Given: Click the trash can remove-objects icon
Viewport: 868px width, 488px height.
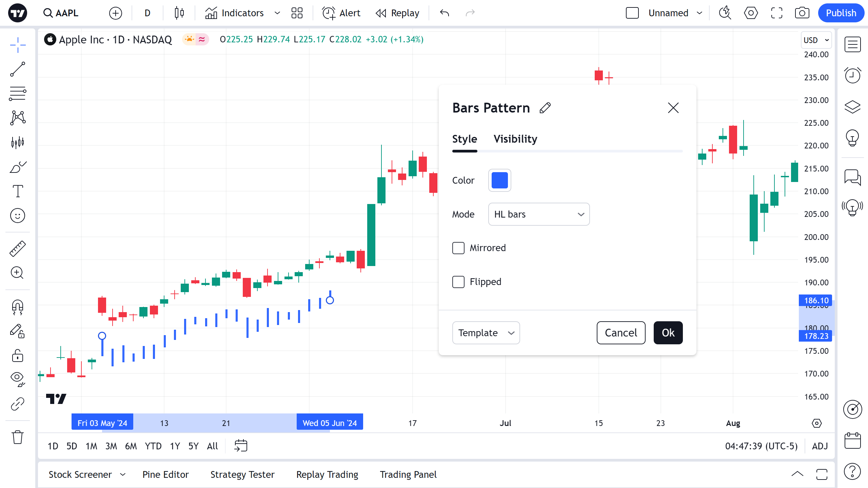Looking at the screenshot, I should [x=18, y=437].
